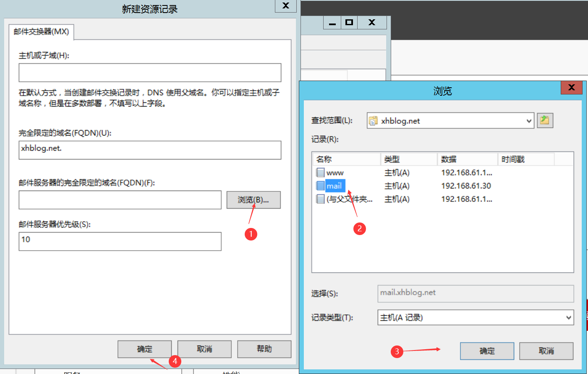Click 确定 in the 新建资源记录 dialog
Screen dimensions: 588x374
click(x=144, y=349)
